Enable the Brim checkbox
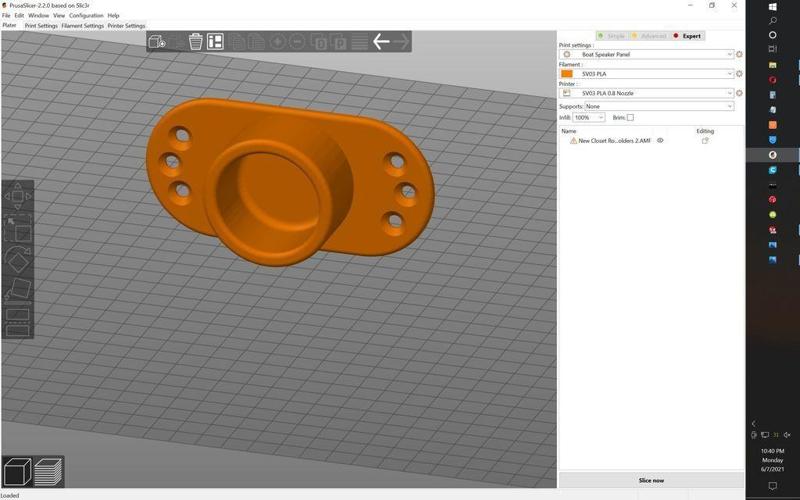 point(630,117)
